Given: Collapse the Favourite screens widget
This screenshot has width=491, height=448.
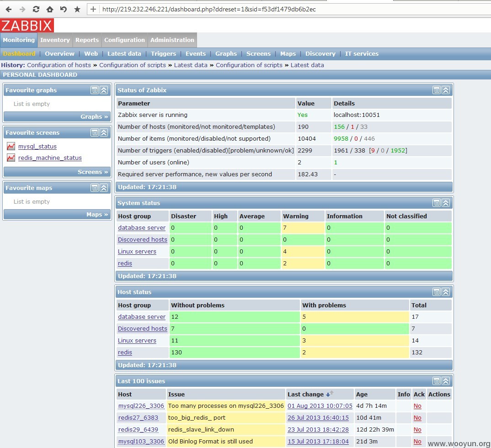Looking at the screenshot, I should click(x=104, y=132).
